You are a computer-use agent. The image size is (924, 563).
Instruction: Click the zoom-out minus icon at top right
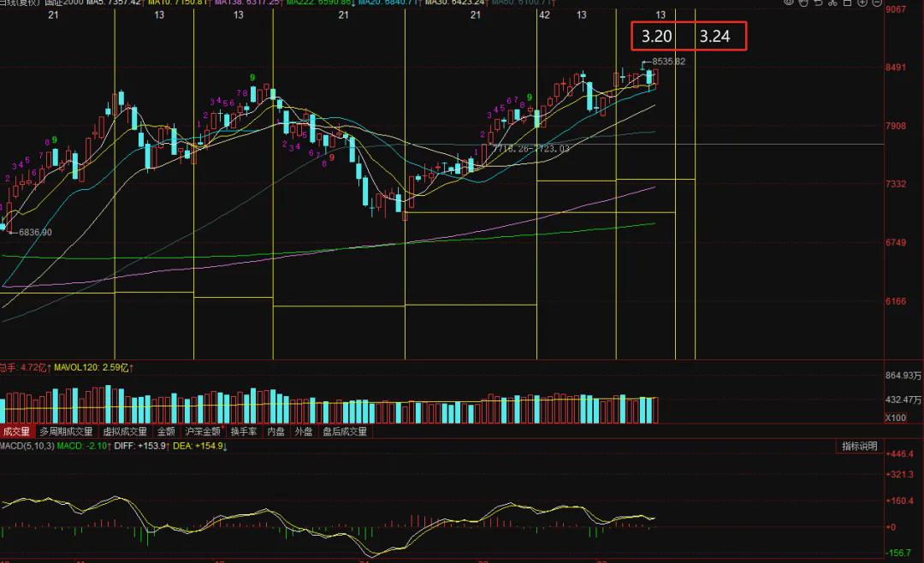click(x=877, y=3)
